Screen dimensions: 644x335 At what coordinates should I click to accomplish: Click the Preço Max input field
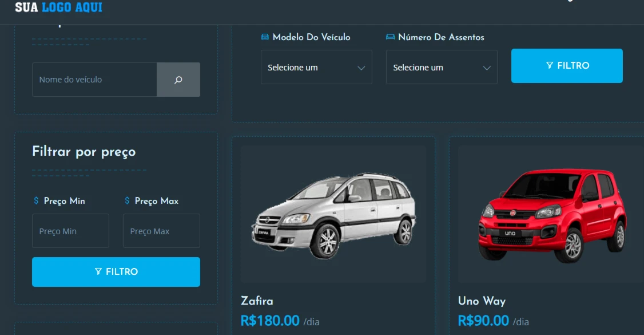tap(161, 231)
